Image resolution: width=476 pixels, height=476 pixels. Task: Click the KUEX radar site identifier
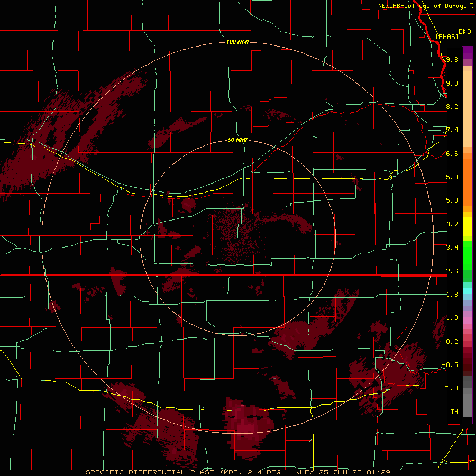(x=305, y=472)
